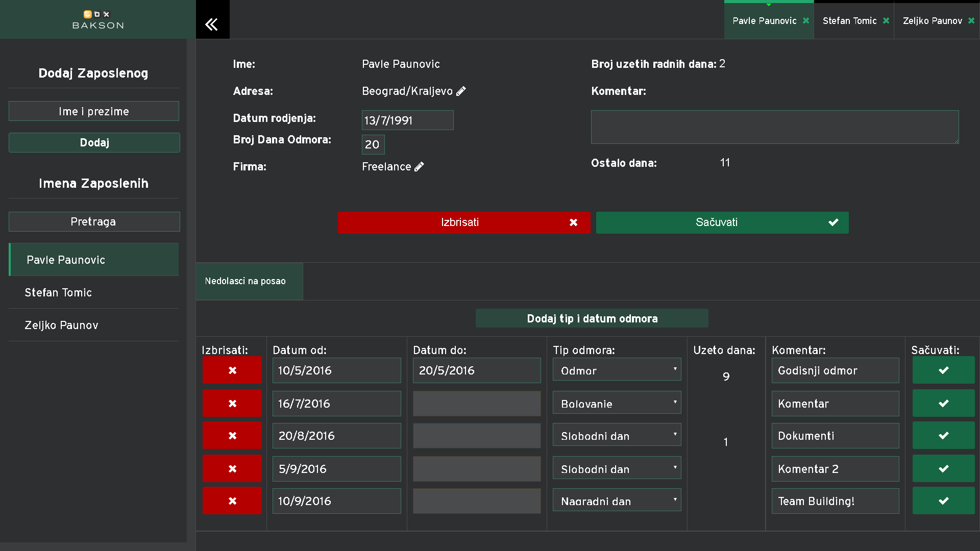This screenshot has height=551, width=980.
Task: Click the Komentar 2 comment field
Action: click(835, 469)
